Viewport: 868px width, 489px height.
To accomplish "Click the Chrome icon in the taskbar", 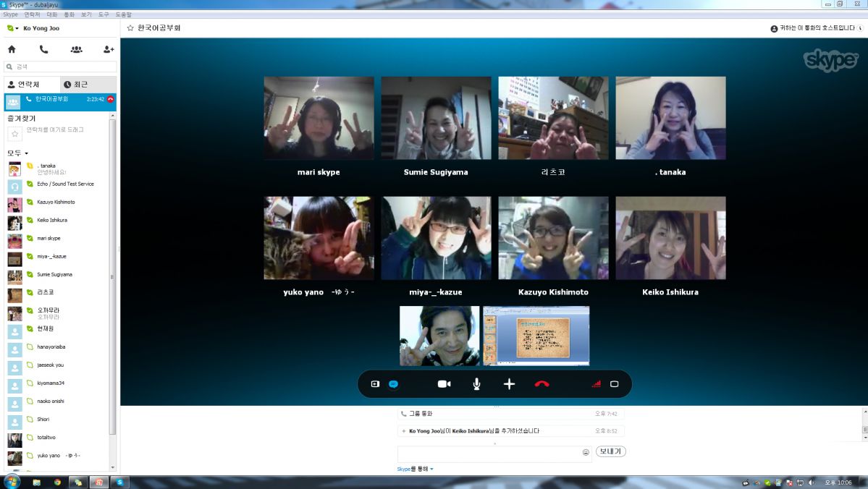I will click(57, 482).
